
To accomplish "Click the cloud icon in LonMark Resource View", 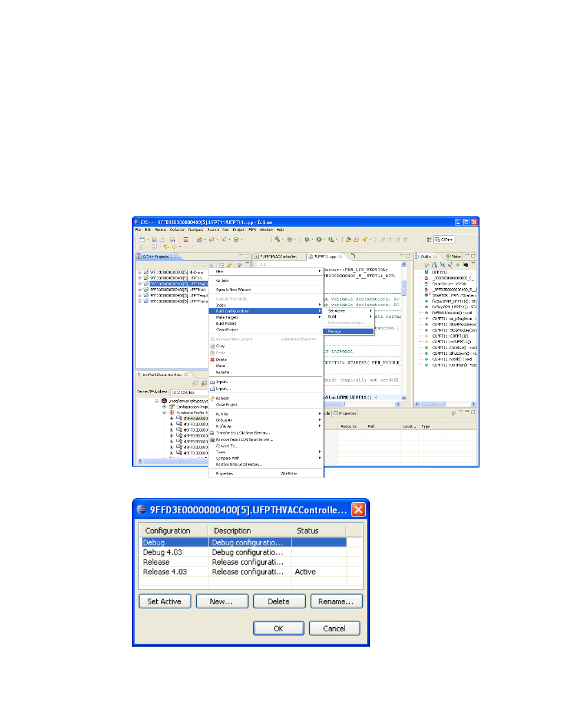I will coord(204,383).
